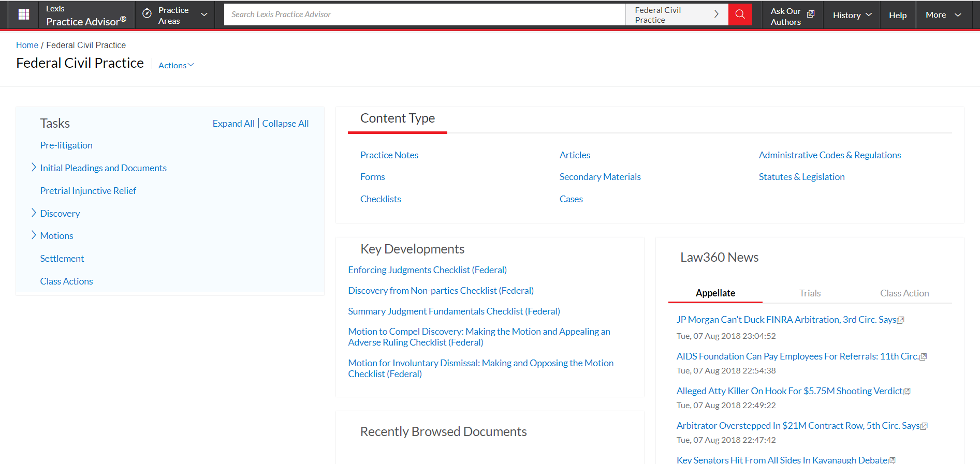
Task: Open Arbitrator Overstepped In $21M Contract Row article
Action: click(798, 426)
